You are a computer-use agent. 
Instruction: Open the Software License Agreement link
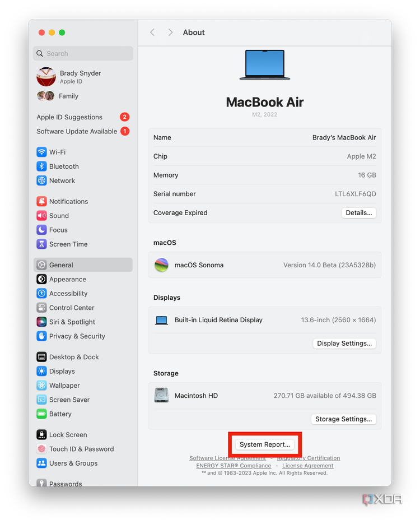(228, 458)
